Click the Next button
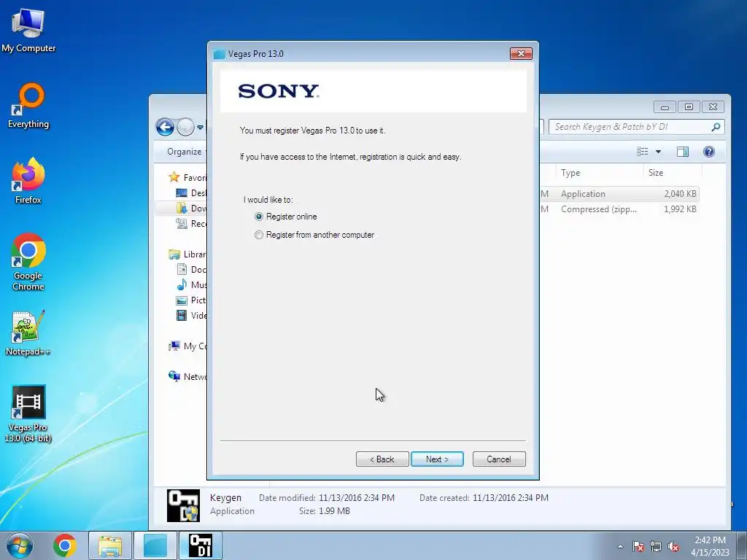747x560 pixels. 437,459
